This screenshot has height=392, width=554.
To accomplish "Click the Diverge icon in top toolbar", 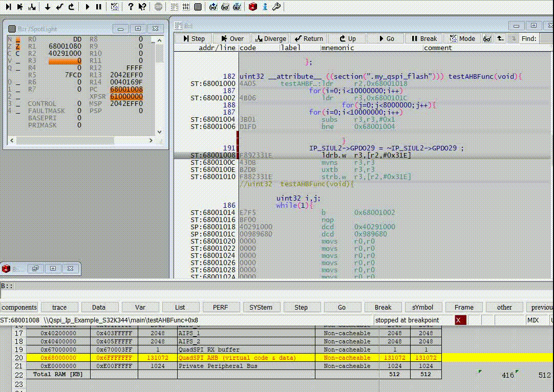I will (x=32, y=6).
